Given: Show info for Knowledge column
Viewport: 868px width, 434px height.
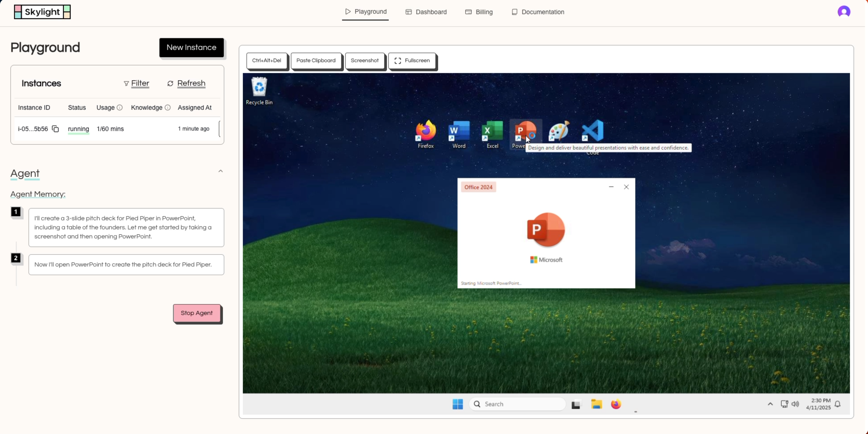Looking at the screenshot, I should click(x=167, y=107).
